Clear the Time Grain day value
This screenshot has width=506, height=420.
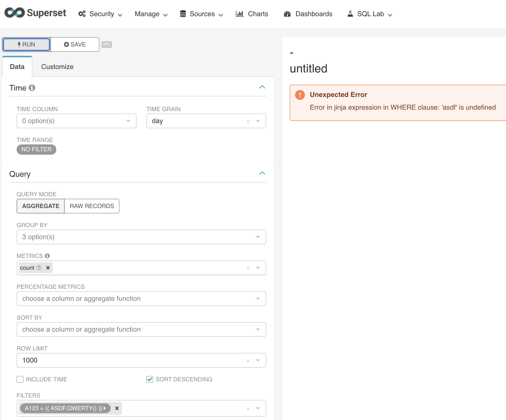(x=248, y=121)
